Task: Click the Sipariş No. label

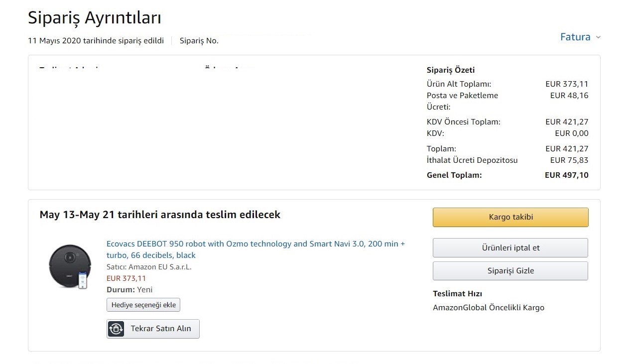Action: pos(199,41)
